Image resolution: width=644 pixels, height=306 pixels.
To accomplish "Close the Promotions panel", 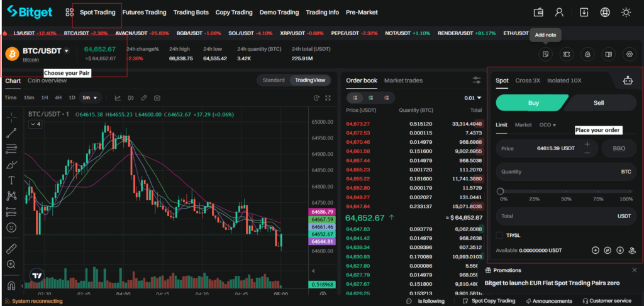I will (634, 270).
